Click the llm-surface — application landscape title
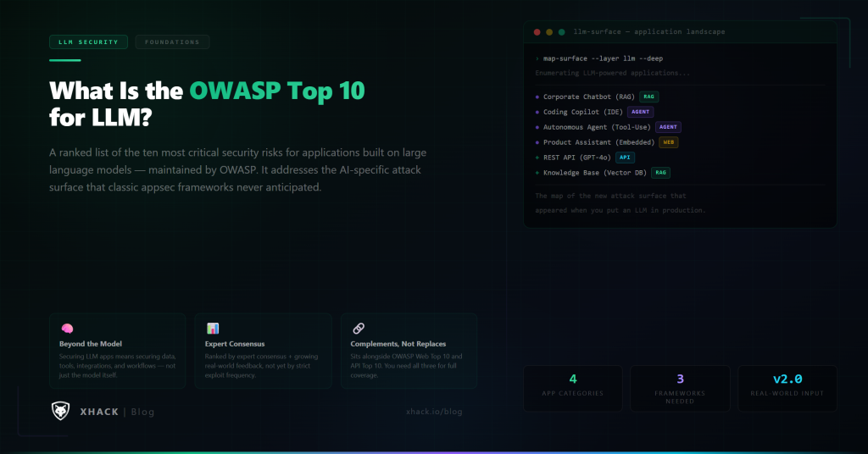This screenshot has width=868, height=454. [648, 32]
